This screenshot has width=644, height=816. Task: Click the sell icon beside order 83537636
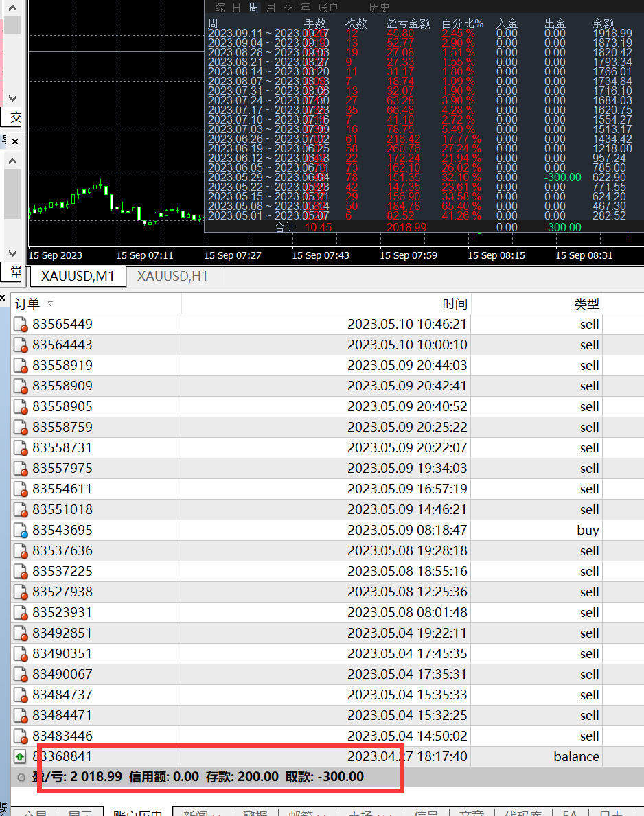[x=21, y=550]
